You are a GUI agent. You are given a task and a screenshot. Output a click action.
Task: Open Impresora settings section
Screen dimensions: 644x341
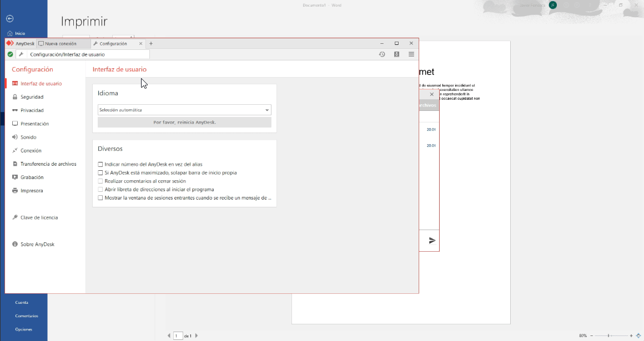click(32, 191)
